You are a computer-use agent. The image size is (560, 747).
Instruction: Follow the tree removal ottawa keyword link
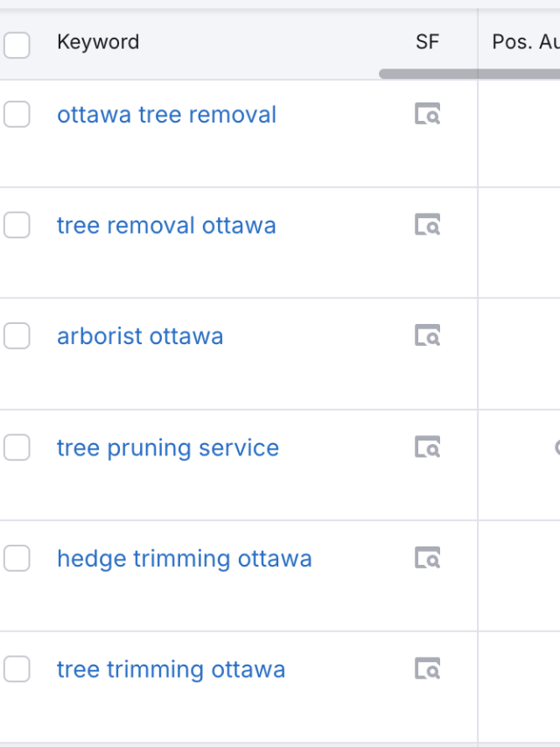pyautogui.click(x=166, y=225)
